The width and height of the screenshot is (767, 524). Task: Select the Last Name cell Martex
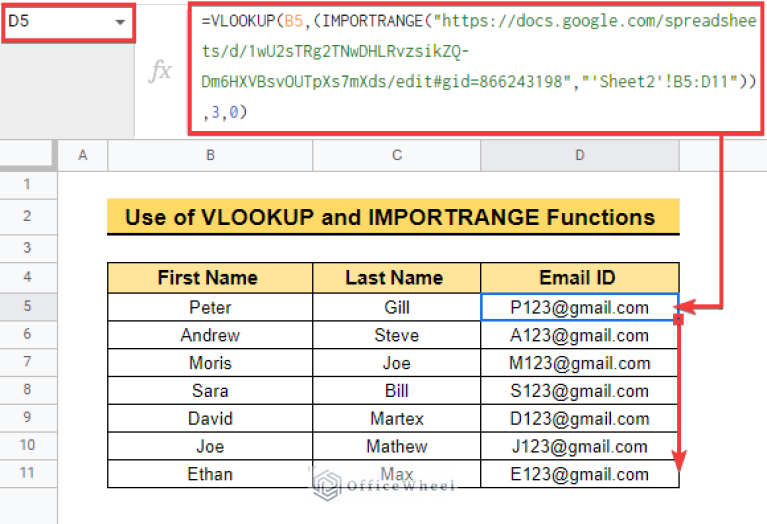point(396,418)
